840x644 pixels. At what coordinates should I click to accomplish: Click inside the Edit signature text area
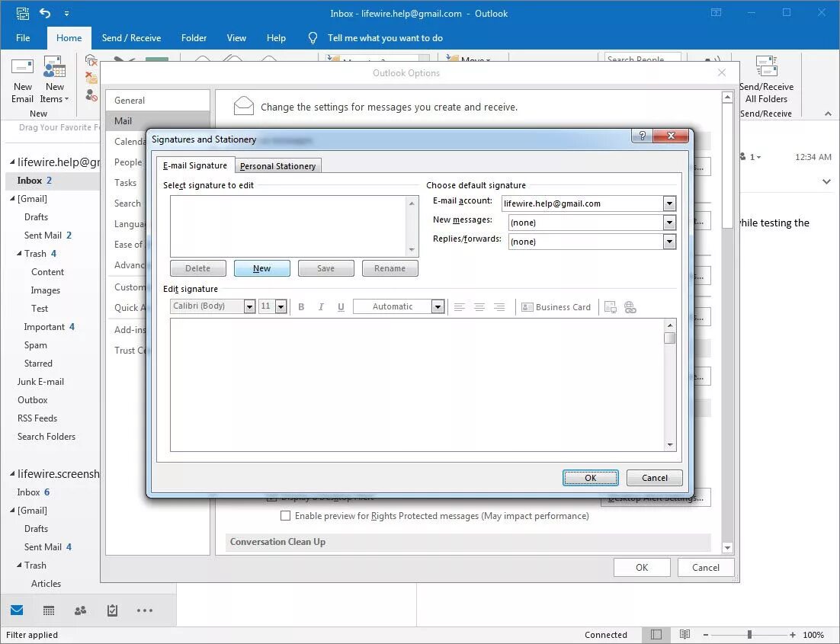click(417, 385)
